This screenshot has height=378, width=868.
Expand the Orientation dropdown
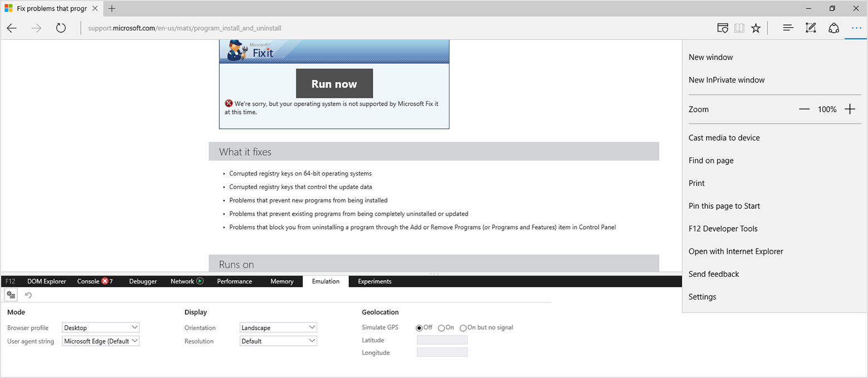click(278, 328)
